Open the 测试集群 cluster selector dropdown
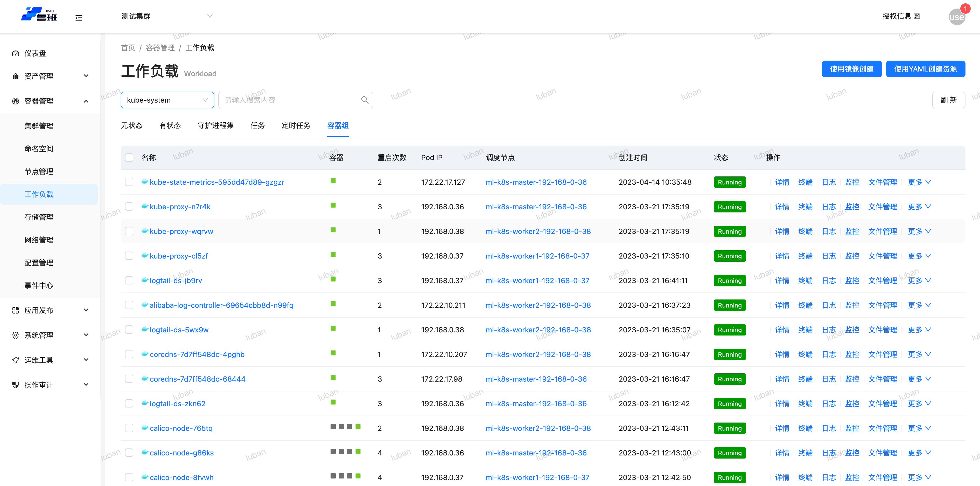Screen dimensions: 980x486 coord(167,16)
